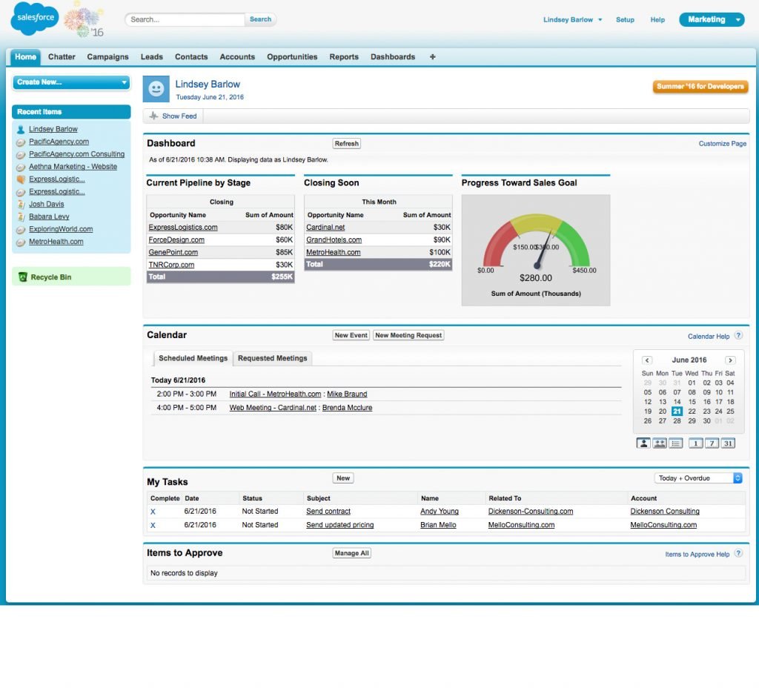The image size is (759, 700).
Task: Mark Send updated pricing as complete
Action: tap(153, 524)
